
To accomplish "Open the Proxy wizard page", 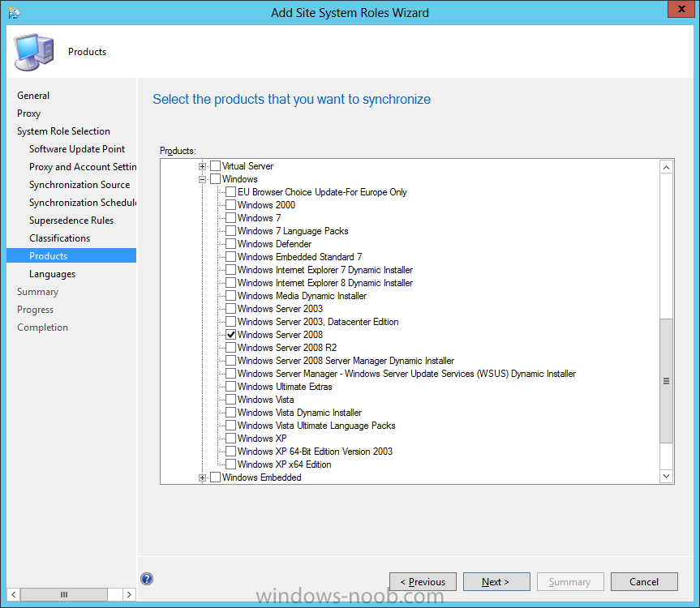I will tap(28, 113).
